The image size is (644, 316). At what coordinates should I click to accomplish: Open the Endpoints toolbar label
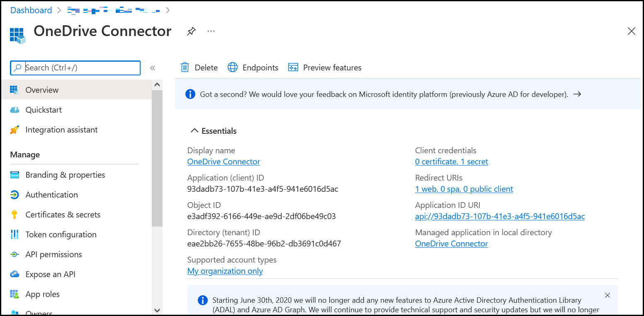click(x=260, y=68)
